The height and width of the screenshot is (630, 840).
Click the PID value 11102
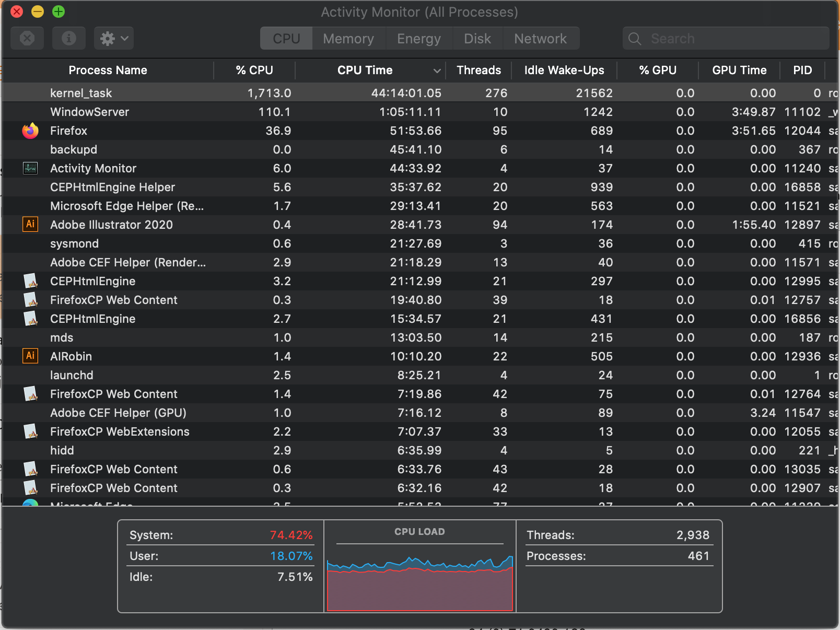click(802, 112)
